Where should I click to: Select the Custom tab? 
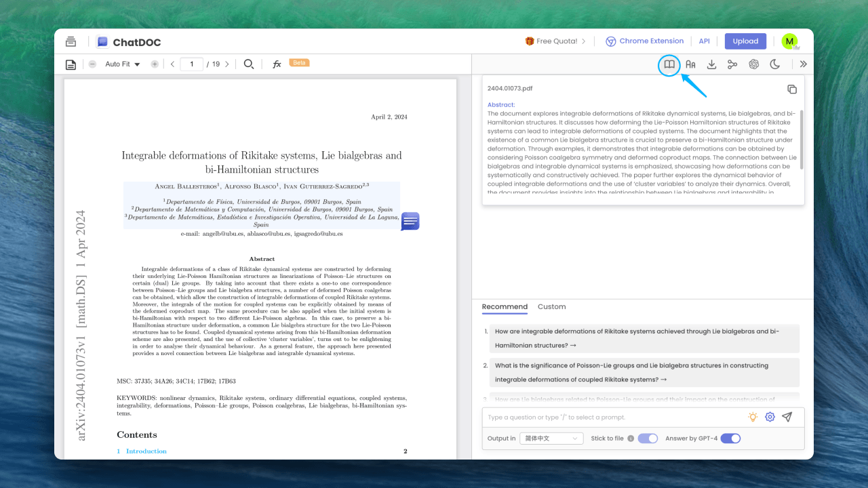pyautogui.click(x=551, y=307)
